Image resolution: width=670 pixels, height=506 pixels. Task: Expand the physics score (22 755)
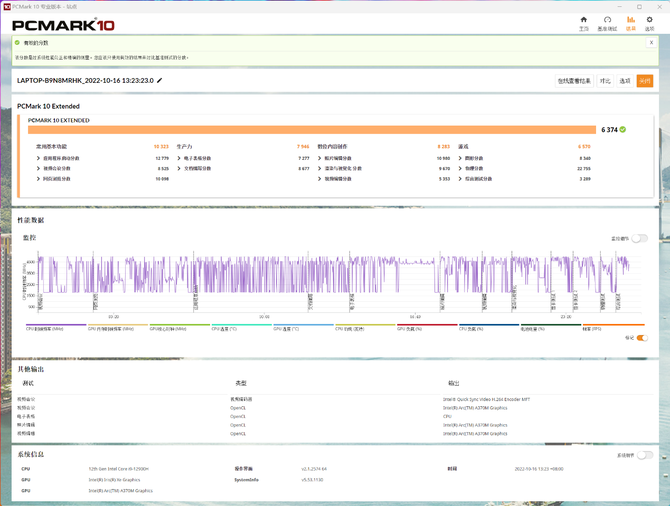point(460,168)
